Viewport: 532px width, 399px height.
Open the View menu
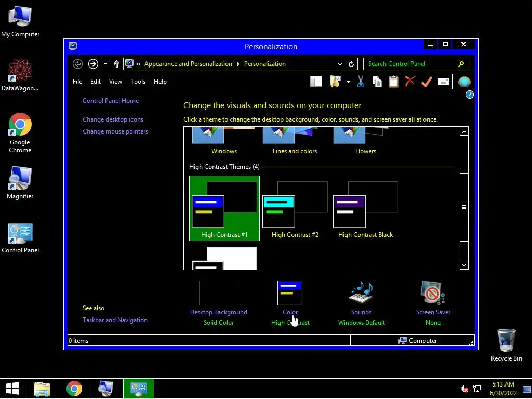click(115, 82)
